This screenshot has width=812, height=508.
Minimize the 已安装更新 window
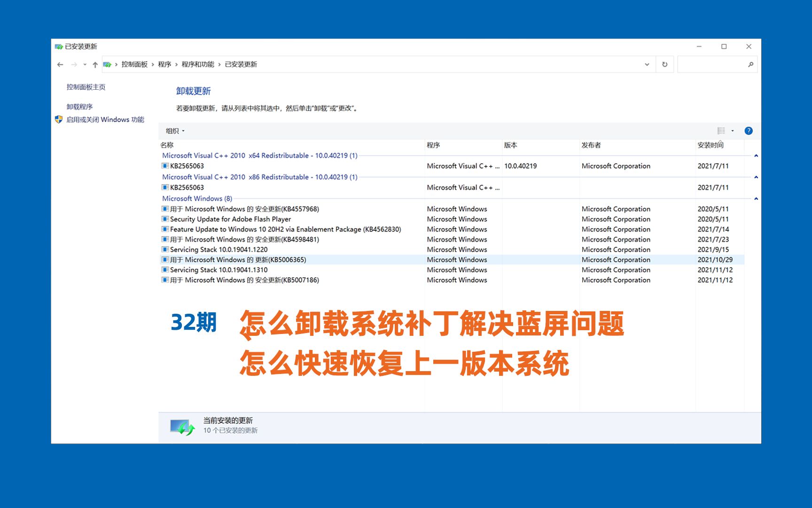699,47
